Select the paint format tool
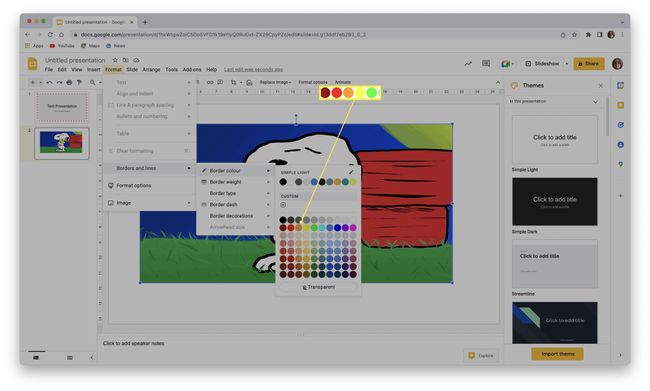Viewport: 650px width, 391px height. [x=79, y=83]
